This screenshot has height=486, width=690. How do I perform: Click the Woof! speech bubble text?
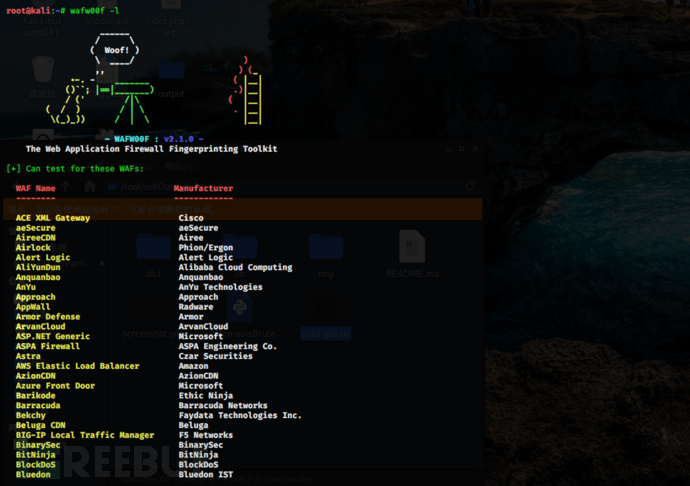click(x=116, y=50)
